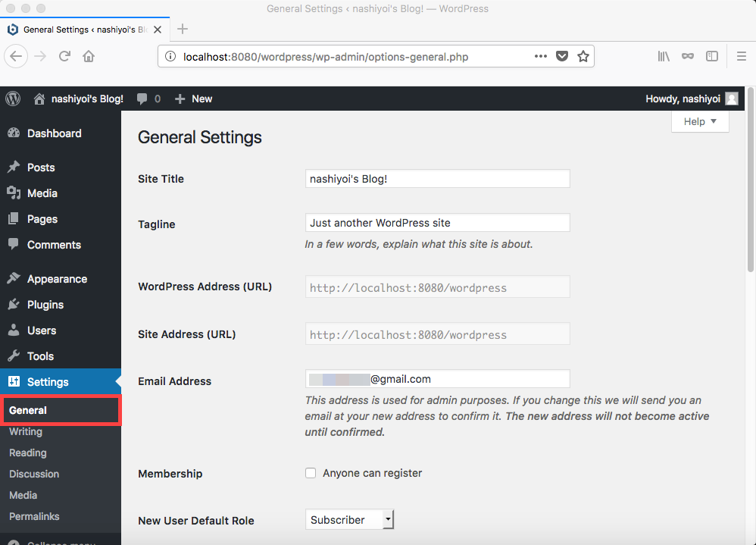Viewport: 756px width, 545px height.
Task: Click the Media icon in main sidebar menu
Action: (14, 193)
